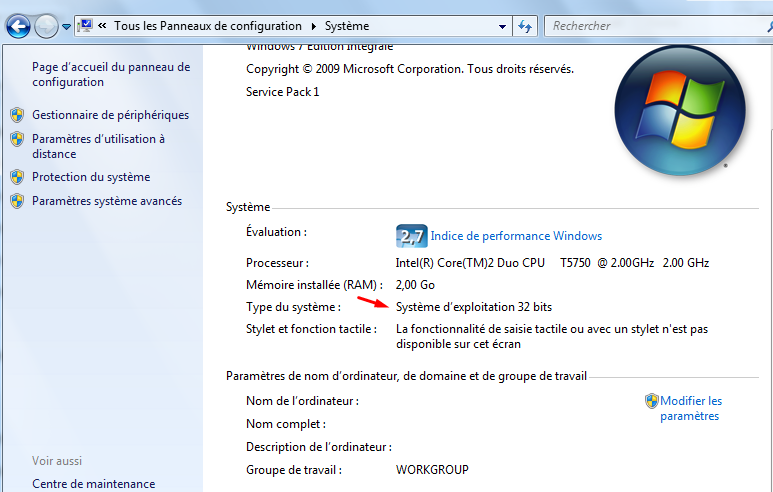This screenshot has height=492, width=773.
Task: Select 'Tous les Panneaux de configuration' breadcrumb
Action: pyautogui.click(x=208, y=26)
